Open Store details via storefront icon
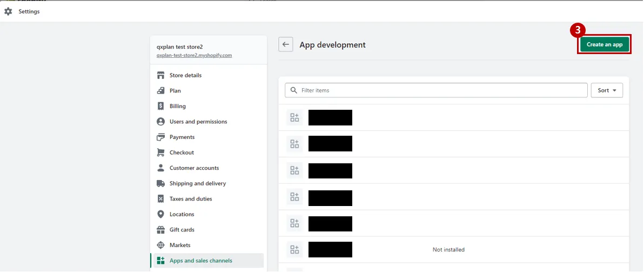Image resolution: width=644 pixels, height=272 pixels. coord(161,75)
